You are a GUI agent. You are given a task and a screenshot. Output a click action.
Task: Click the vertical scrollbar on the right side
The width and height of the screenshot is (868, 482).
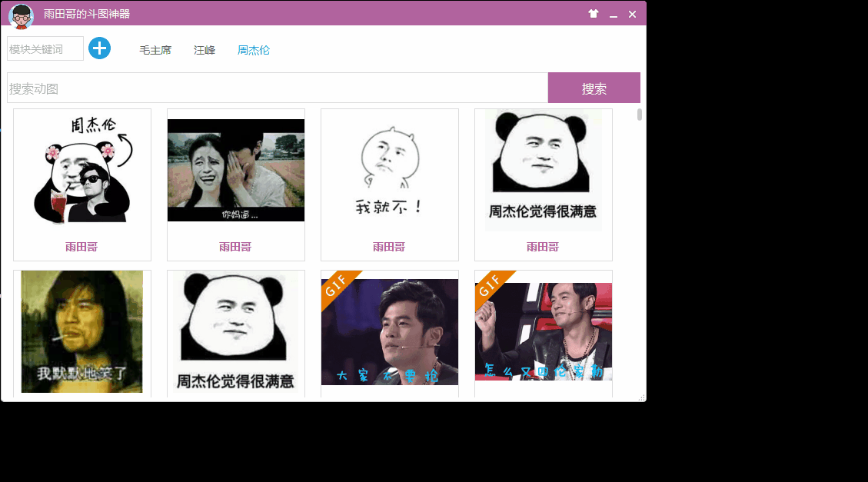click(639, 115)
